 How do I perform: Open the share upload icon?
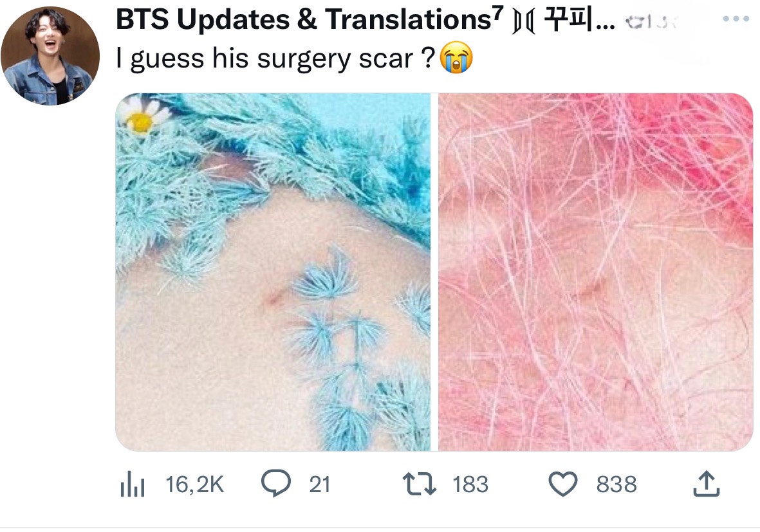[x=706, y=484]
